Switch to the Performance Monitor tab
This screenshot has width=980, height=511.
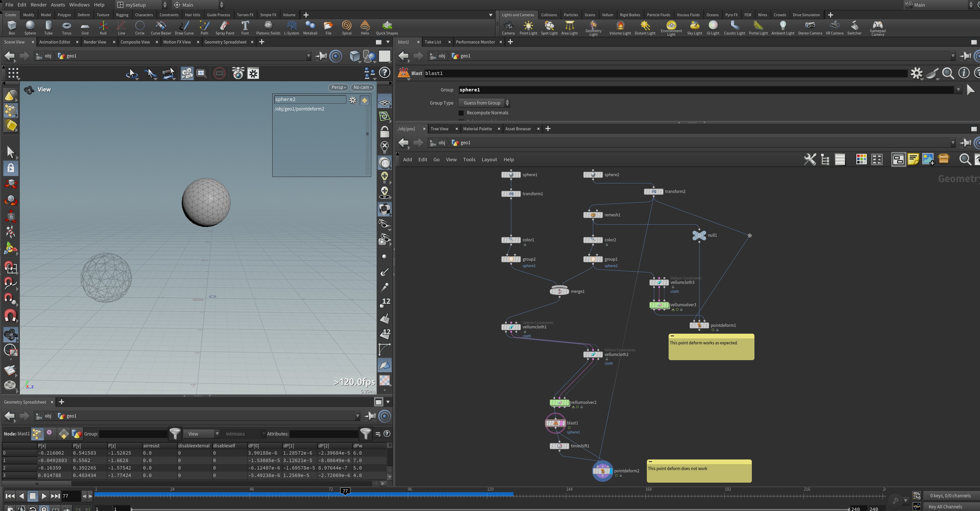pos(475,42)
